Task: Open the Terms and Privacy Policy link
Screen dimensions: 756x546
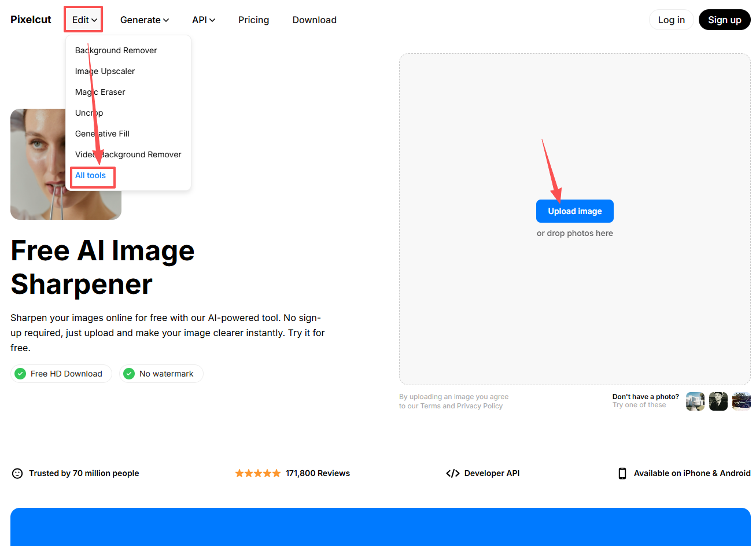Action: (462, 406)
